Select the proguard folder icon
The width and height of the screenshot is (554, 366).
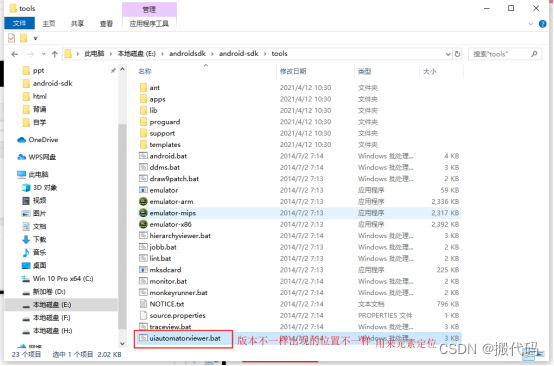click(x=143, y=122)
